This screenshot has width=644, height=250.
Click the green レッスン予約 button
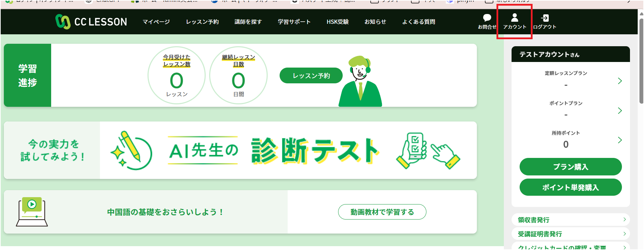click(311, 76)
